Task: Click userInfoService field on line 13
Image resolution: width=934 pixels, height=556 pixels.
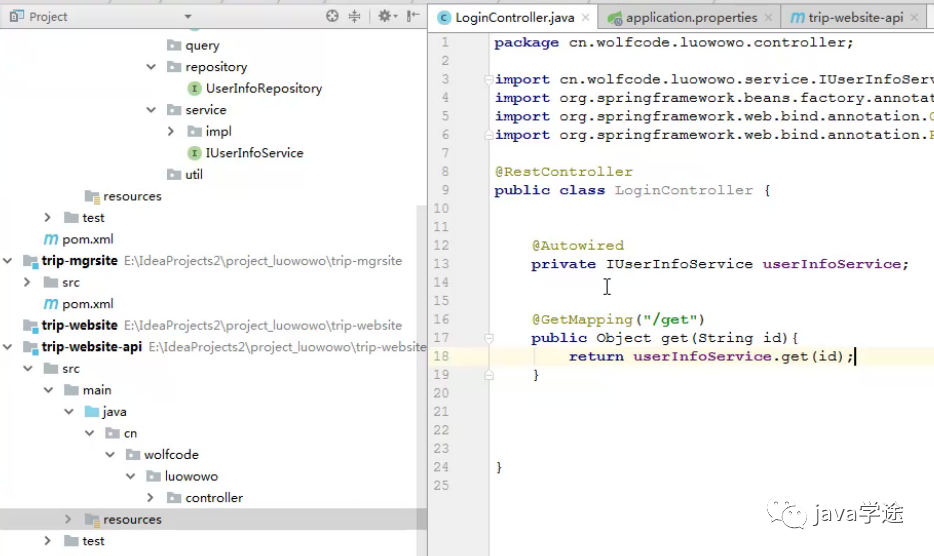Action: pos(832,264)
